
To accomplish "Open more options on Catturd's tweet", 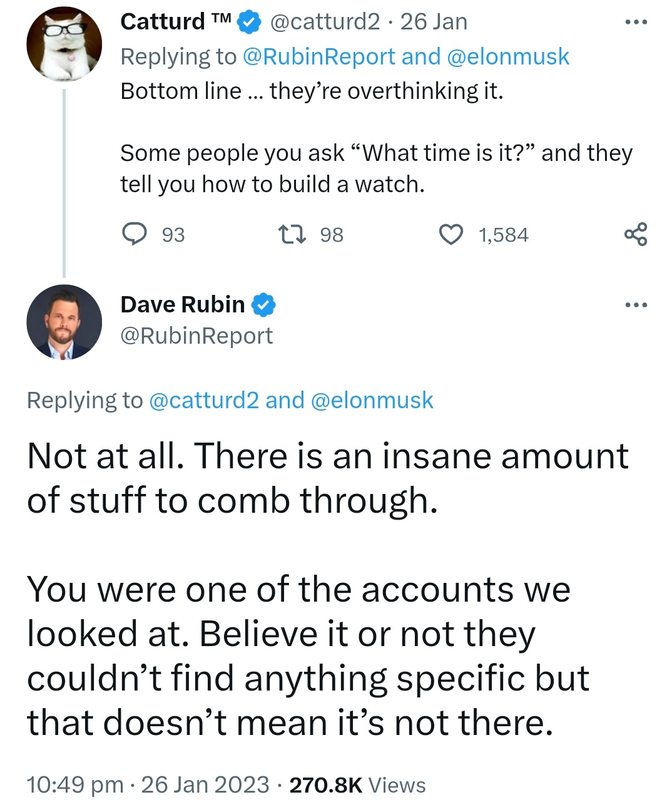I will [x=636, y=22].
